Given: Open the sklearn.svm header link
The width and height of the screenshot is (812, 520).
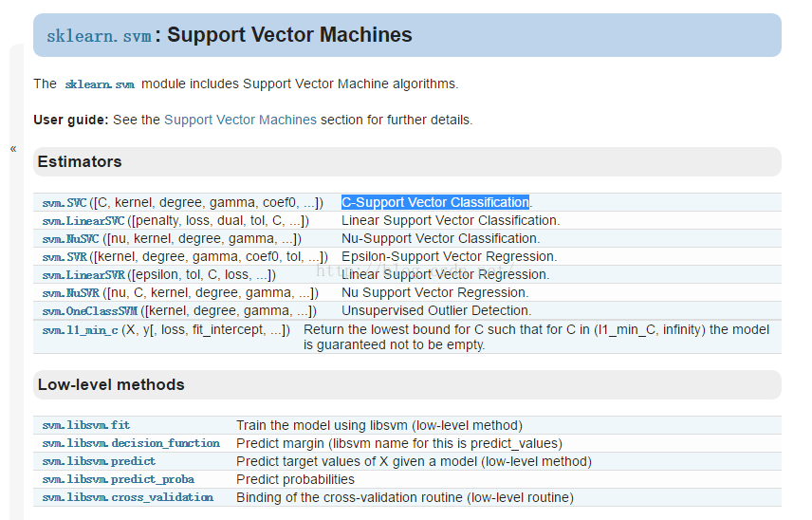Looking at the screenshot, I should (99, 36).
